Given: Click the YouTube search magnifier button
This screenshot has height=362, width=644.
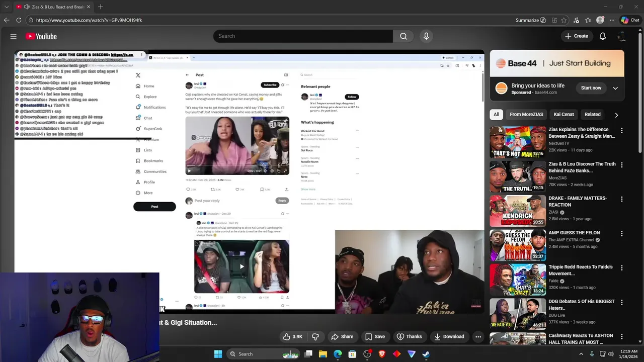Looking at the screenshot, I should click(x=404, y=36).
